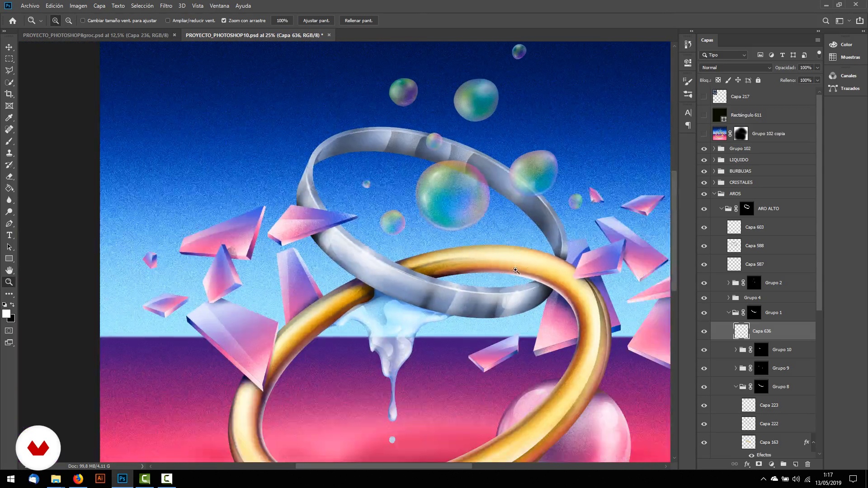This screenshot has width=868, height=488.
Task: Collapse the ARO ALTO group
Action: tap(722, 208)
